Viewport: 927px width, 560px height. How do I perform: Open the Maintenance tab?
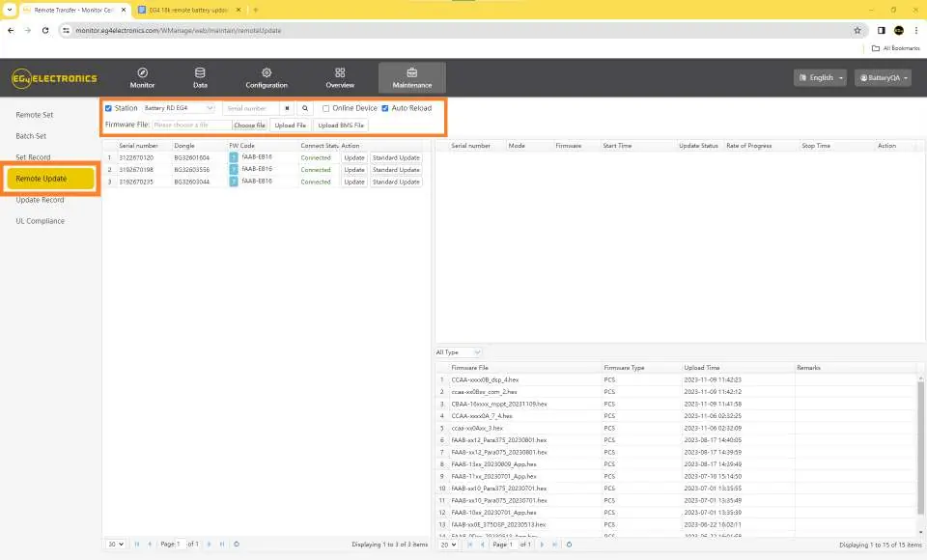pyautogui.click(x=412, y=78)
